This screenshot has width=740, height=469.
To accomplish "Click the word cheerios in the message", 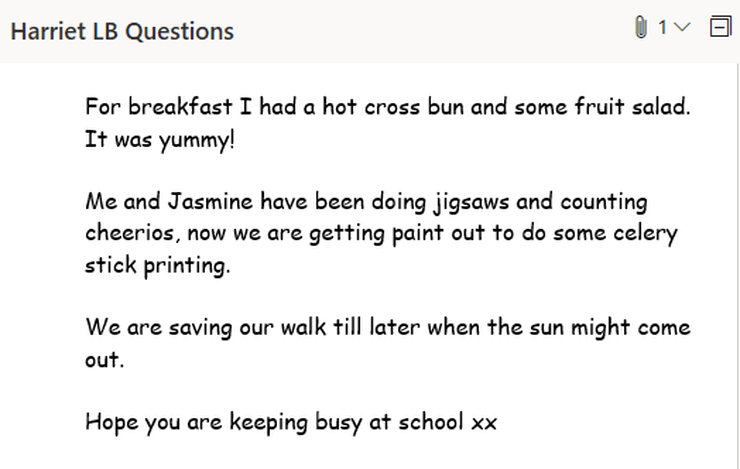I will pyautogui.click(x=130, y=233).
